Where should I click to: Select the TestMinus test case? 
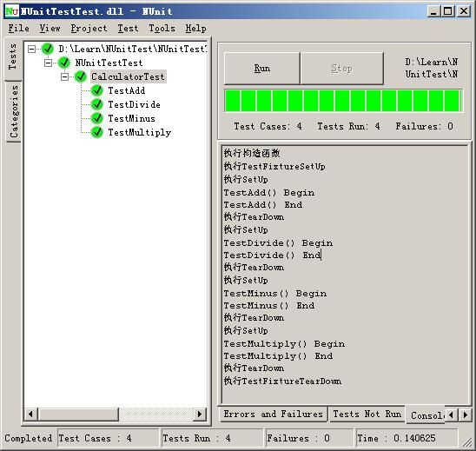pyautogui.click(x=131, y=118)
